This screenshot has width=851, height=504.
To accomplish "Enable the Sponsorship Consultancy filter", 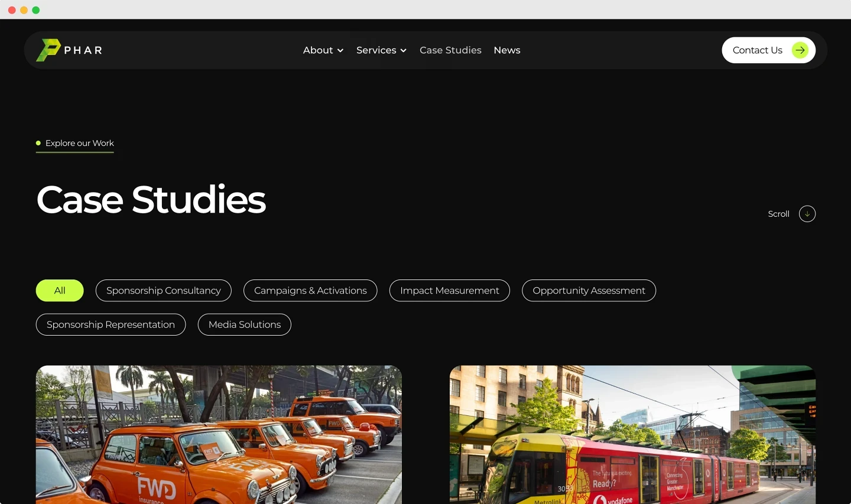I will pos(163,290).
